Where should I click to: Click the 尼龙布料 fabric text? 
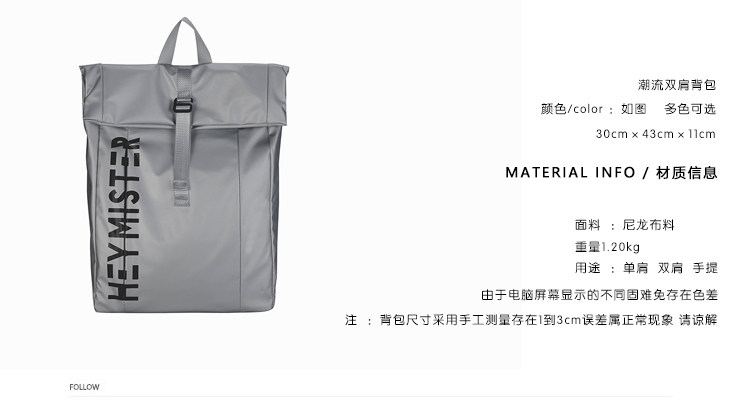click(x=649, y=225)
